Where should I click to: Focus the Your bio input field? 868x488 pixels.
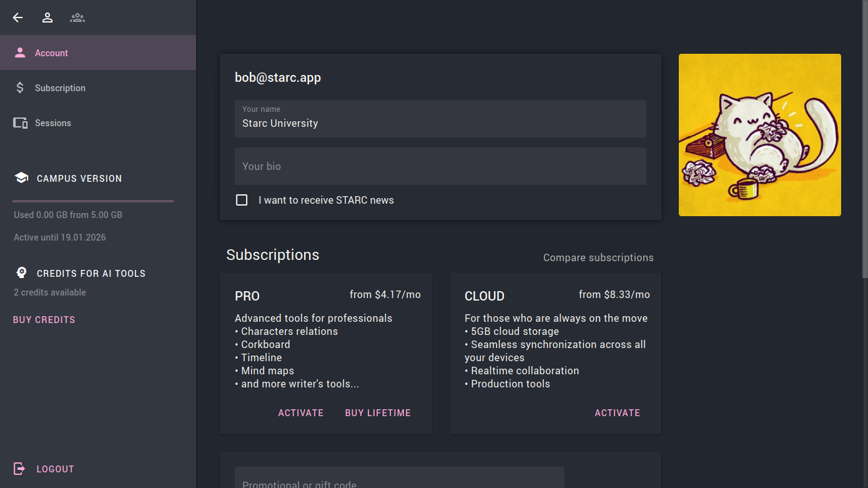440,166
